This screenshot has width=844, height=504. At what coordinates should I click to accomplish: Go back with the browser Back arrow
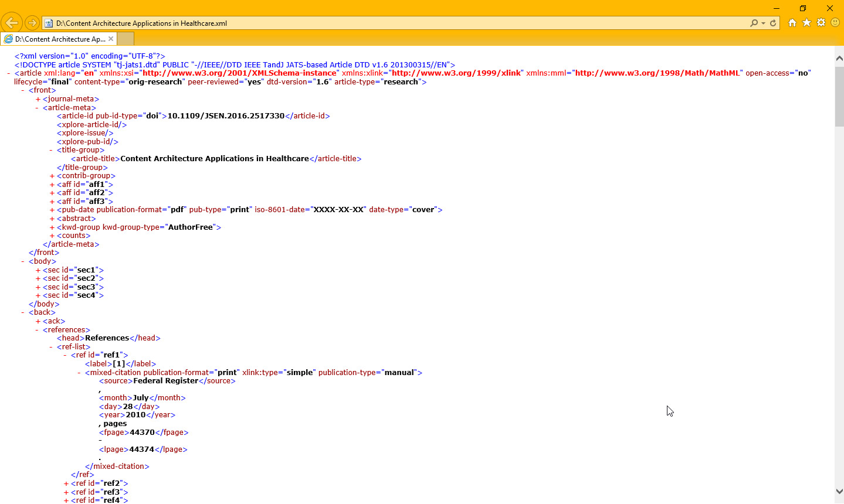click(x=12, y=23)
